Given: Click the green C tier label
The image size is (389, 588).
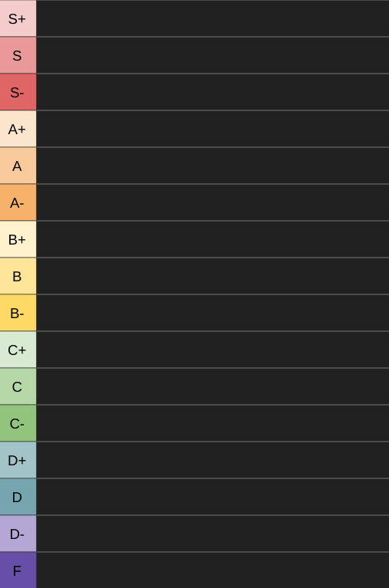Looking at the screenshot, I should pyautogui.click(x=18, y=386).
